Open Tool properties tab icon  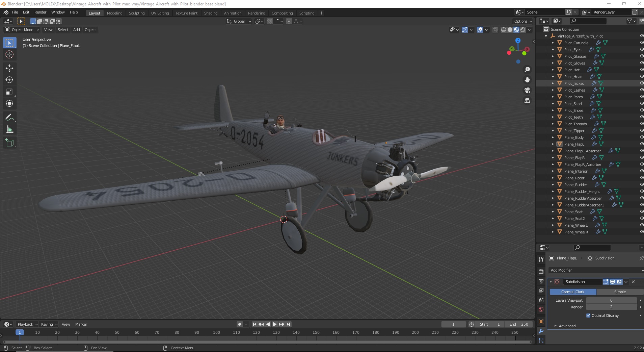click(x=541, y=259)
